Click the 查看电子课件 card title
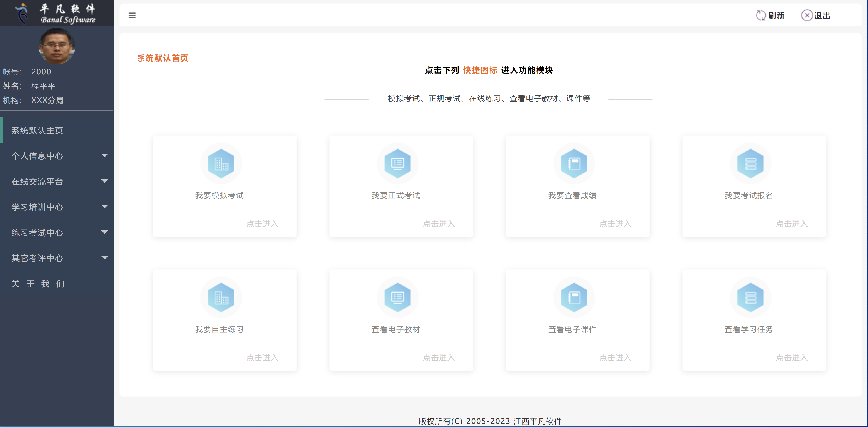Screen dimensions: 868x427 tap(572, 329)
